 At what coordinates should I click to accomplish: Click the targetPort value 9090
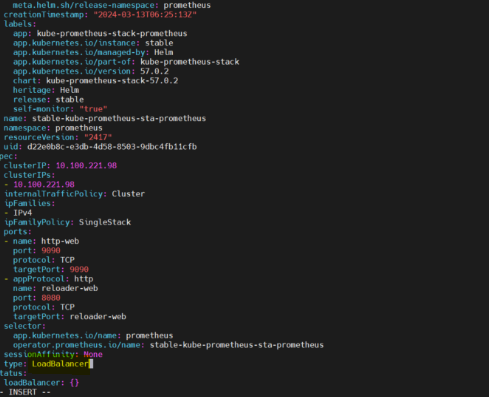[x=79, y=269]
